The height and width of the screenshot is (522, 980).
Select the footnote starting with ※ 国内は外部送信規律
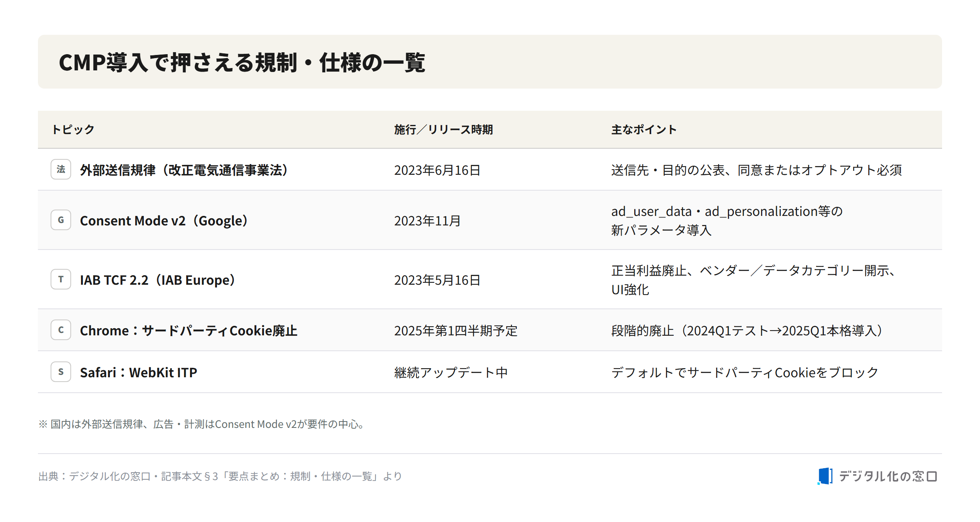point(201,424)
